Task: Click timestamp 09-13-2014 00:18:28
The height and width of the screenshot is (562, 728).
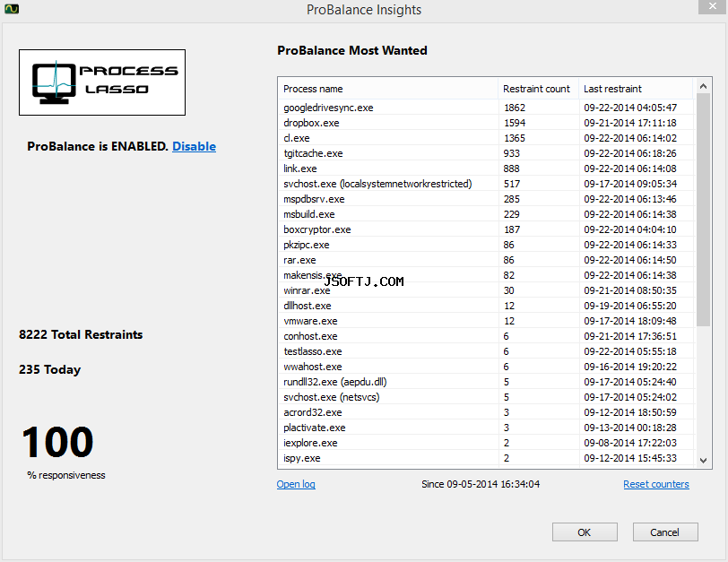Action: pos(630,428)
